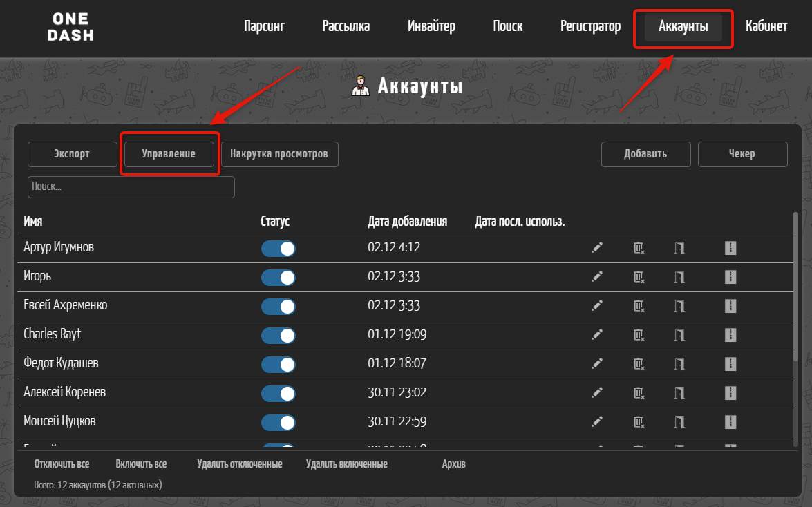Click the Добавить button
812x507 pixels.
click(645, 154)
